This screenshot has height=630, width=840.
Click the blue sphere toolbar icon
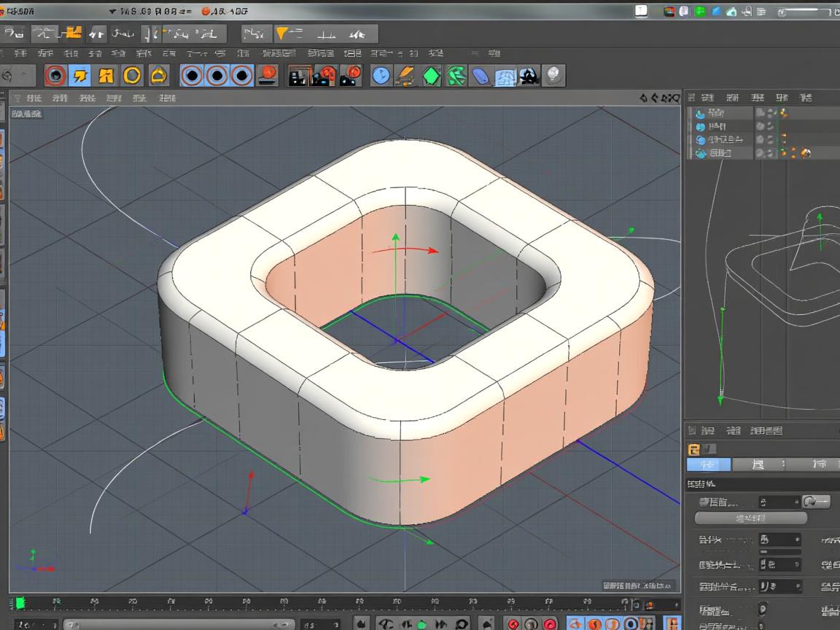pyautogui.click(x=380, y=76)
